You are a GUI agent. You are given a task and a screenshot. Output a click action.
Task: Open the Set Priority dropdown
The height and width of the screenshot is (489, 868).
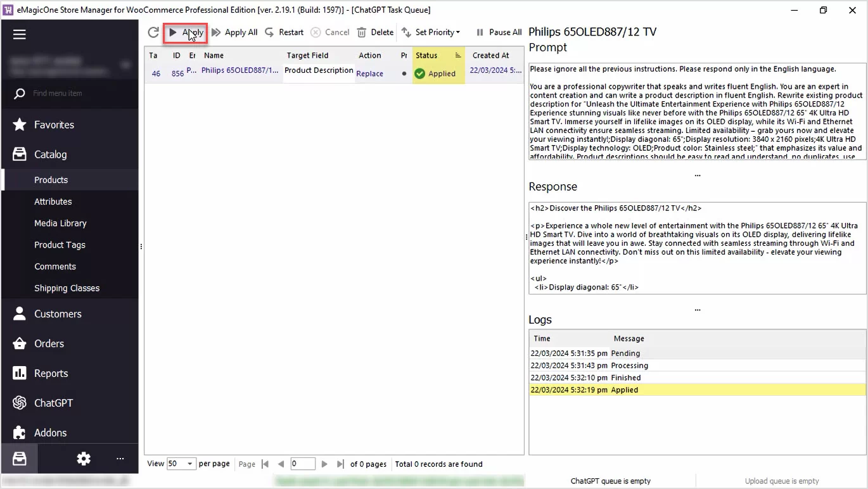[431, 32]
